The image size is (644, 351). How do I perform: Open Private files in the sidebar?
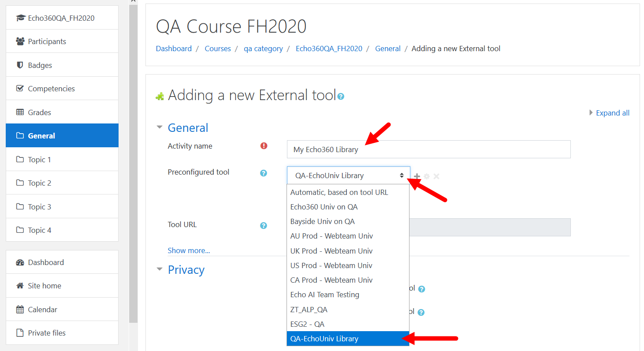click(62, 333)
